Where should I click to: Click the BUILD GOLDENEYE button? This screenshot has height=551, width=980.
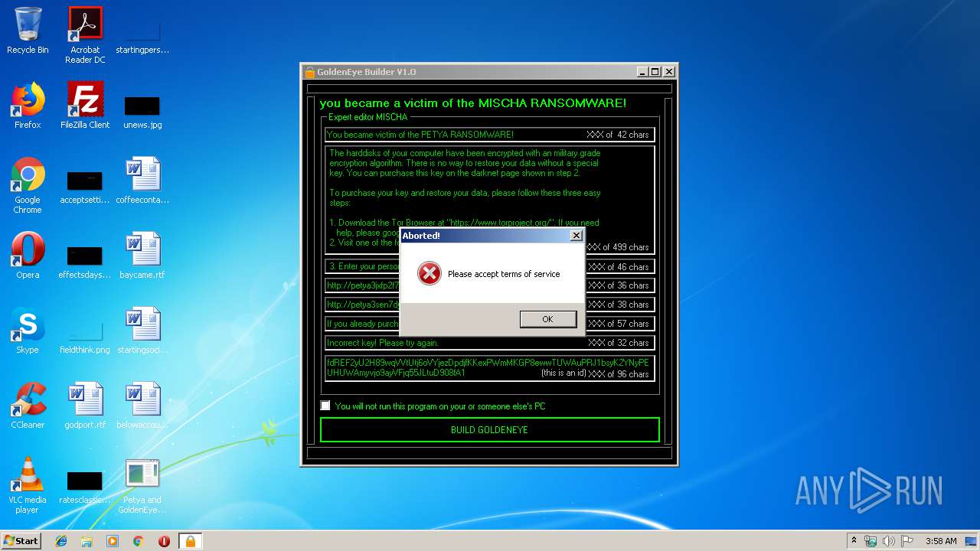point(489,430)
